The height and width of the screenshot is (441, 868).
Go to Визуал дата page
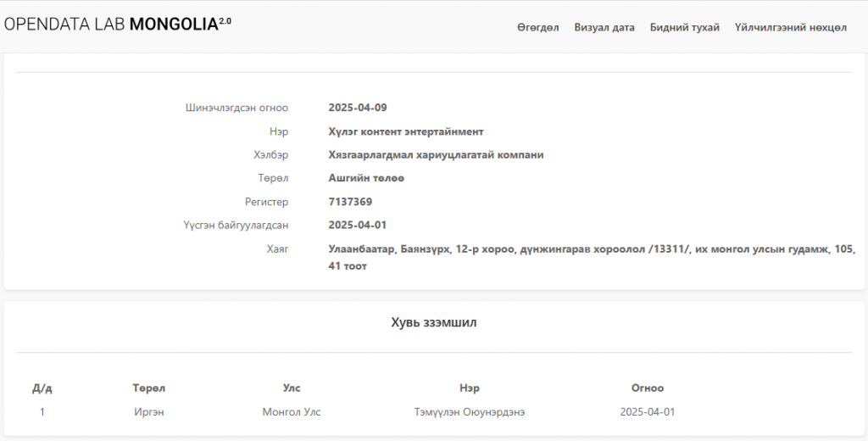[604, 28]
